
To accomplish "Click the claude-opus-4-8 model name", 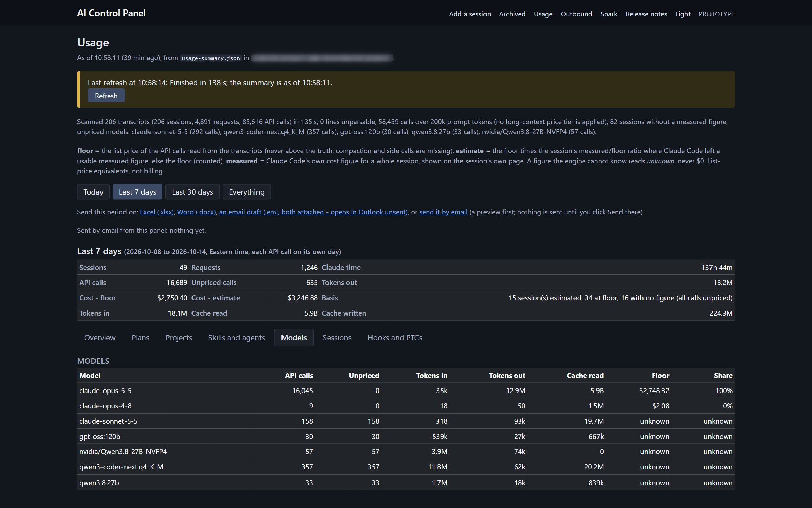I will click(x=105, y=406).
